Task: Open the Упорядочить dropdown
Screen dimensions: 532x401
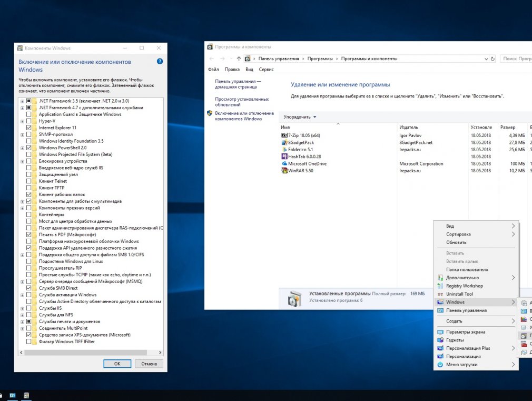Action: click(x=300, y=117)
